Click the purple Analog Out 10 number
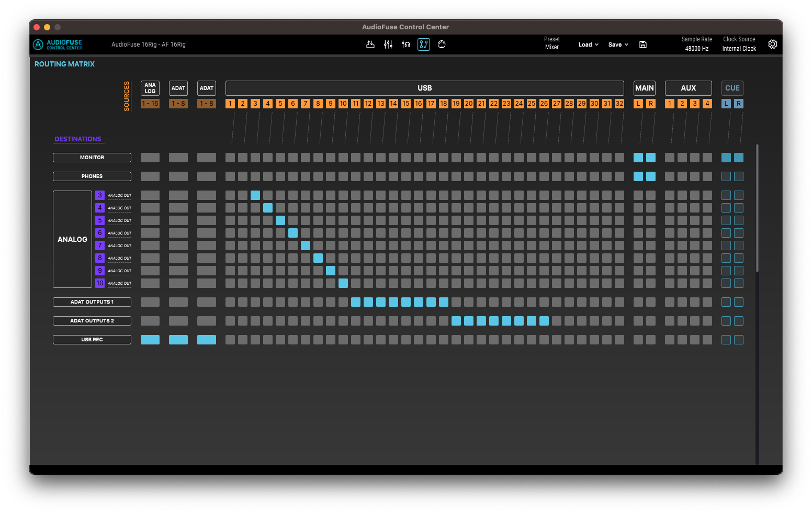The image size is (812, 513). pyautogui.click(x=100, y=283)
